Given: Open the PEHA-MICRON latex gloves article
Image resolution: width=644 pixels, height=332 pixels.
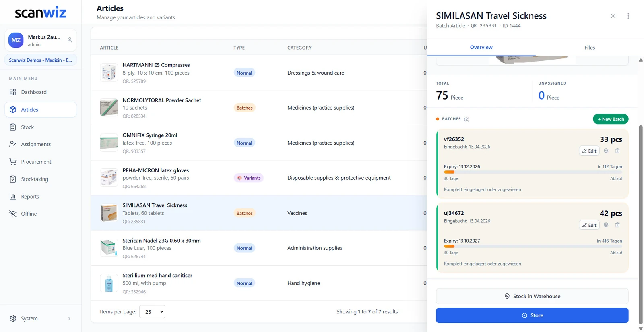Looking at the screenshot, I should (156, 170).
